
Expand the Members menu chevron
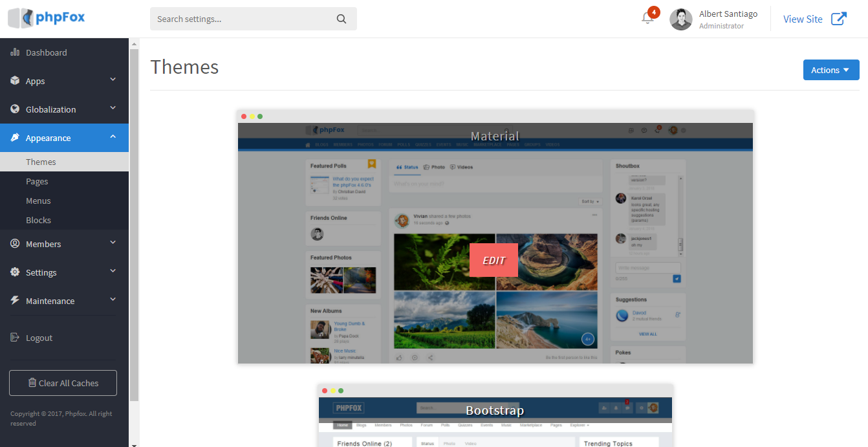[x=113, y=243]
